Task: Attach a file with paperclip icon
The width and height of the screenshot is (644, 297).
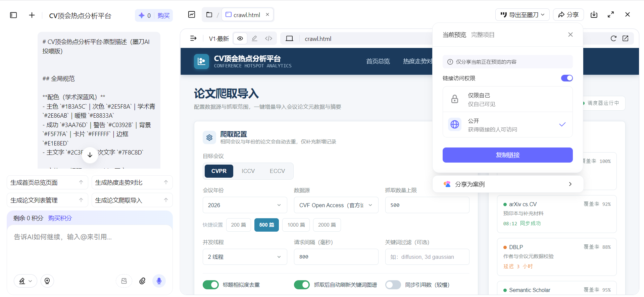Action: 142,281
